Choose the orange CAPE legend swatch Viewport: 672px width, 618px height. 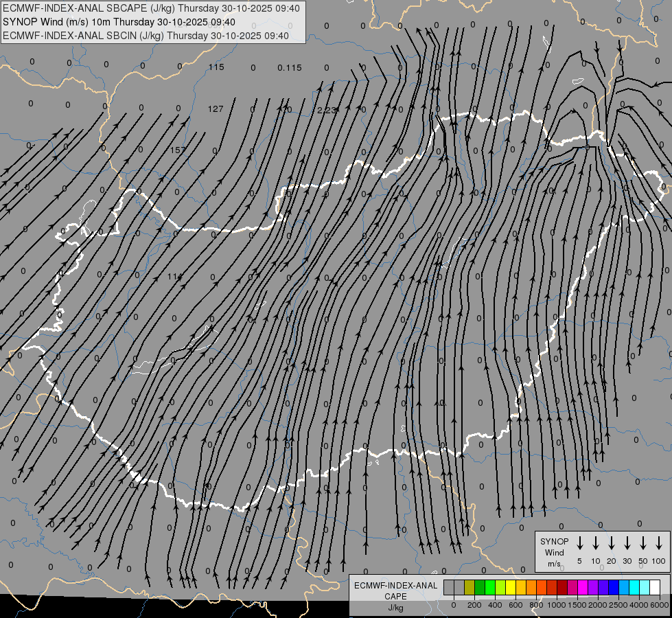pos(531,587)
